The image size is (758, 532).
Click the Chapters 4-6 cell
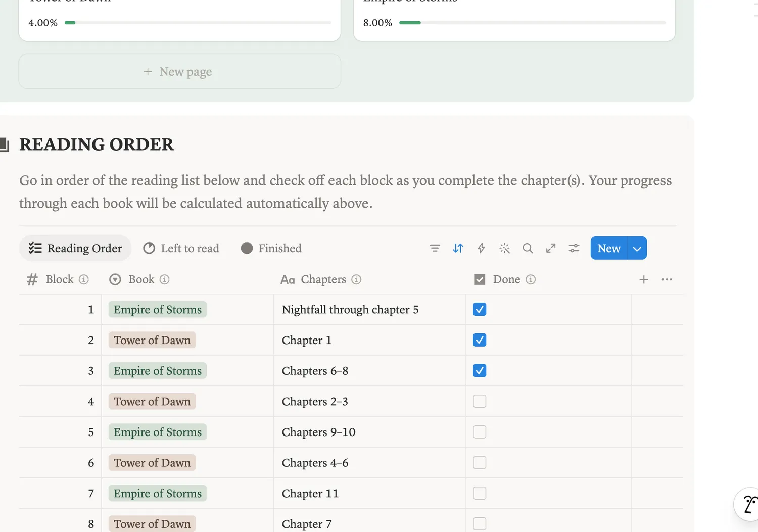pyautogui.click(x=370, y=463)
